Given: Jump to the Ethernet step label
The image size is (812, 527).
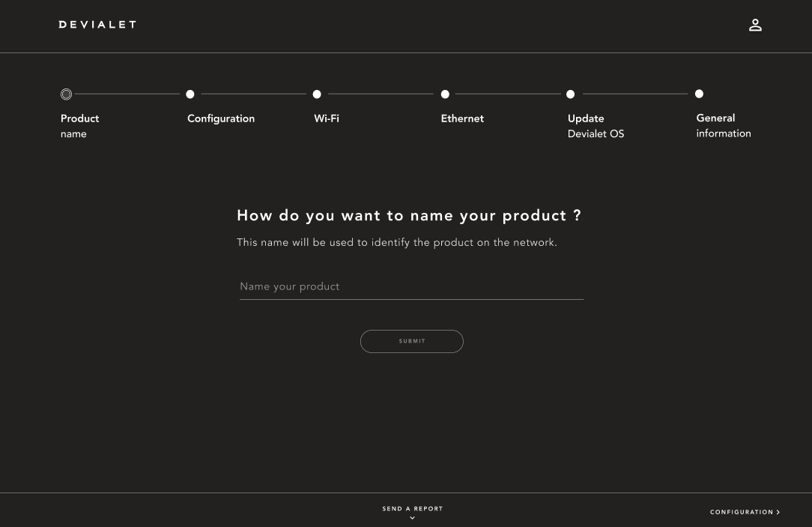Looking at the screenshot, I should (462, 118).
